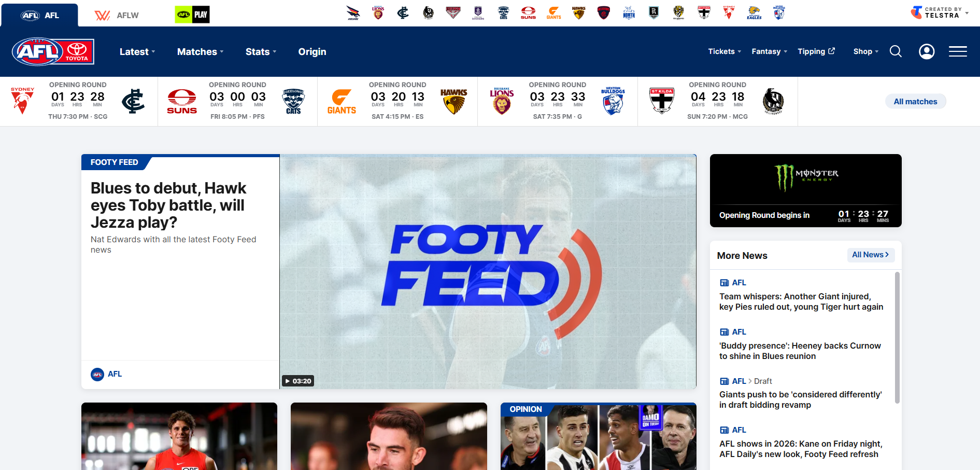
Task: Expand the Tickets menu
Action: 725,51
